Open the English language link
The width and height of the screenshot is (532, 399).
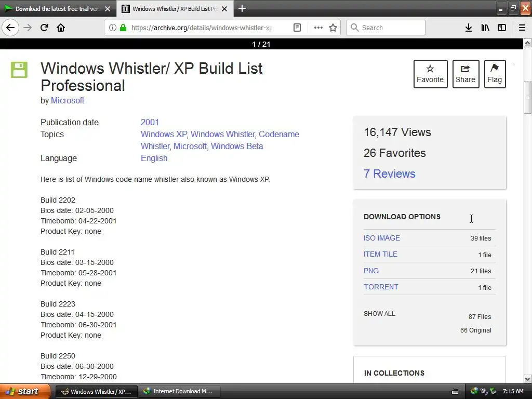point(154,158)
